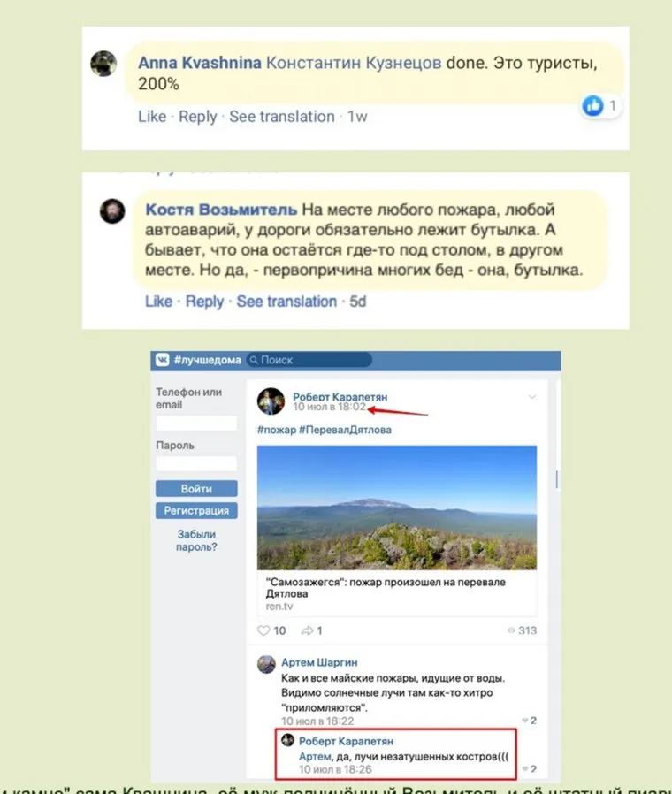Open the mountain landscape article thumbnail
Screen dimensions: 672x794
tap(397, 508)
